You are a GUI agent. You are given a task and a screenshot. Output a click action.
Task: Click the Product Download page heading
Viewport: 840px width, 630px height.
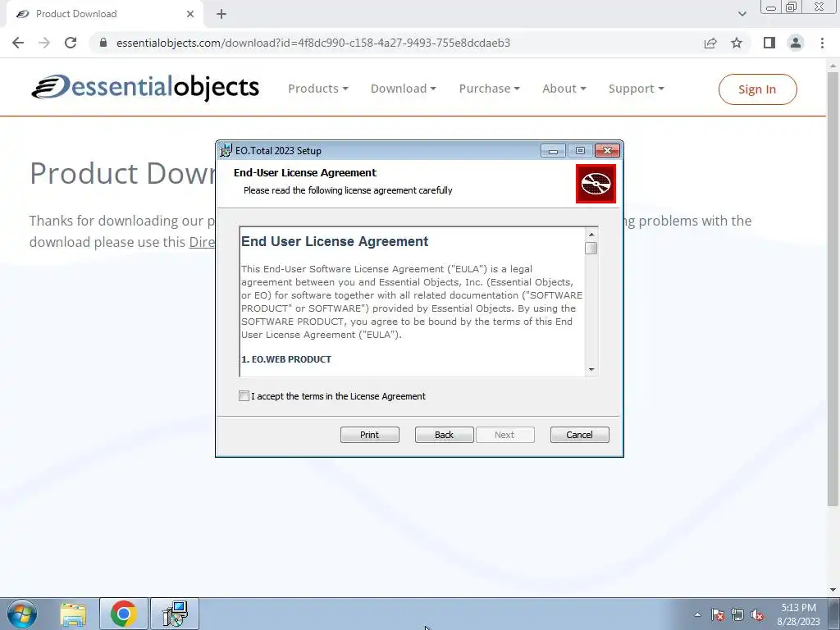(123, 174)
